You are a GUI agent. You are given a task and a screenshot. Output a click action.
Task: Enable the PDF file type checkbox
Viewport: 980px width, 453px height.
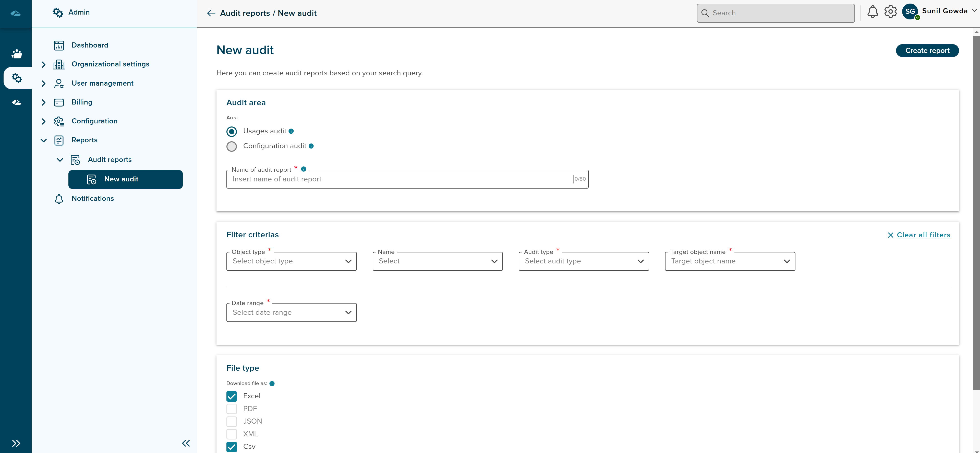(x=231, y=409)
